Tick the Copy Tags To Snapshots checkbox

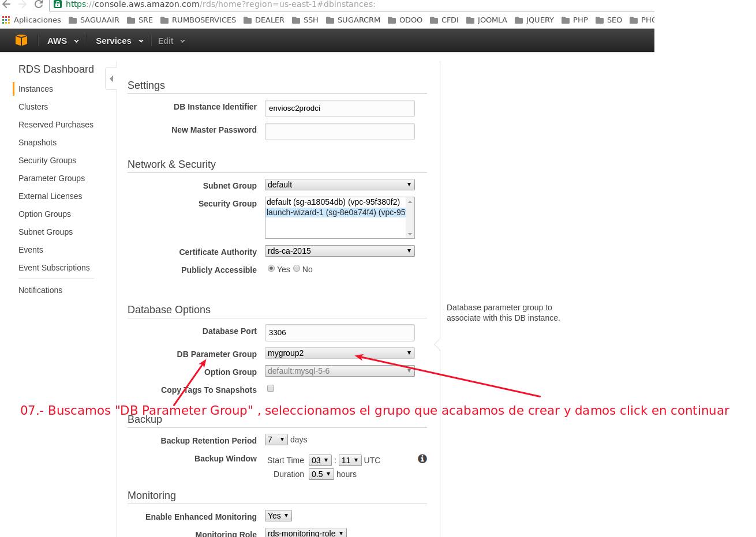point(271,389)
